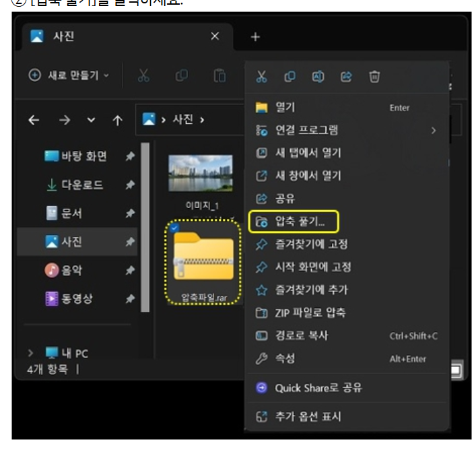Click the 이미지_1 photo thumbnail

201,173
